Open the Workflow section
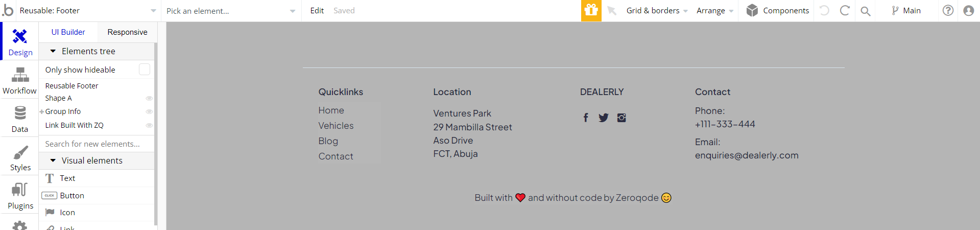Viewport: 980px width, 230px height. tap(20, 80)
